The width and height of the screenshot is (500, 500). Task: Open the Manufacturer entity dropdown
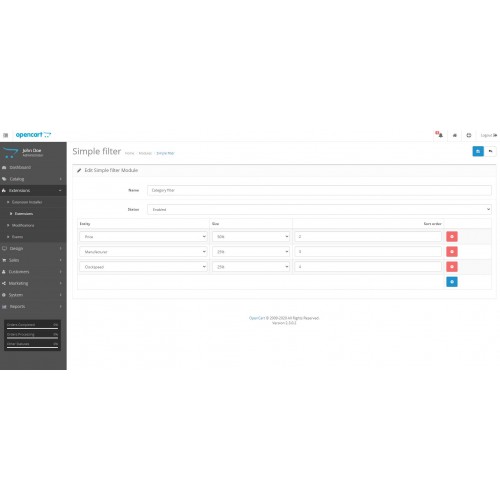click(x=143, y=252)
